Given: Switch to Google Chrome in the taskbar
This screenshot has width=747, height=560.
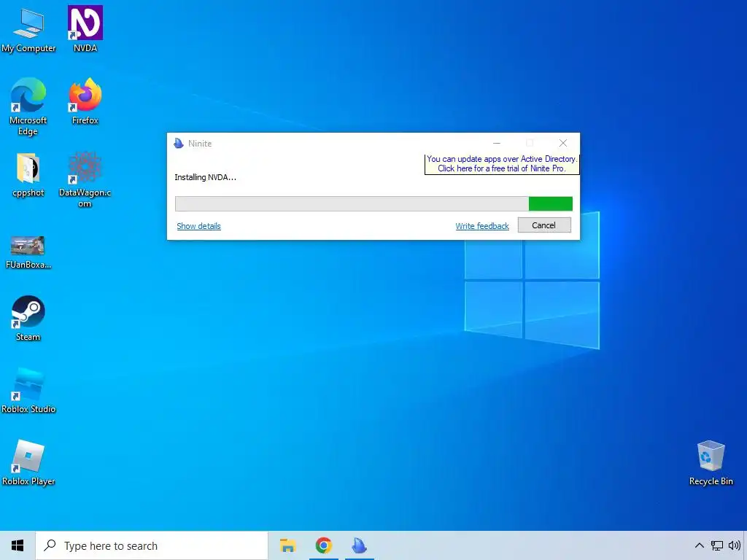Looking at the screenshot, I should point(323,545).
